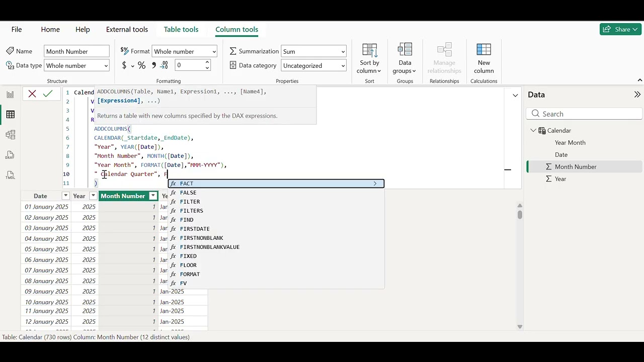
Task: Click the Data pane Search box
Action: (x=584, y=114)
